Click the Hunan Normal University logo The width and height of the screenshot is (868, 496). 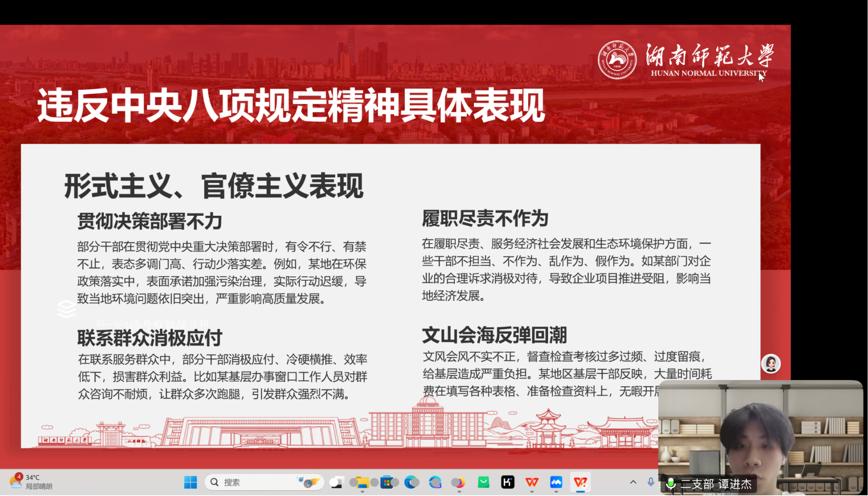click(x=617, y=60)
